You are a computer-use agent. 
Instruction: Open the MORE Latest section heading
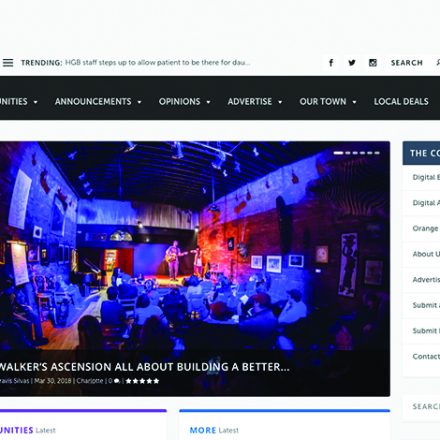214,430
